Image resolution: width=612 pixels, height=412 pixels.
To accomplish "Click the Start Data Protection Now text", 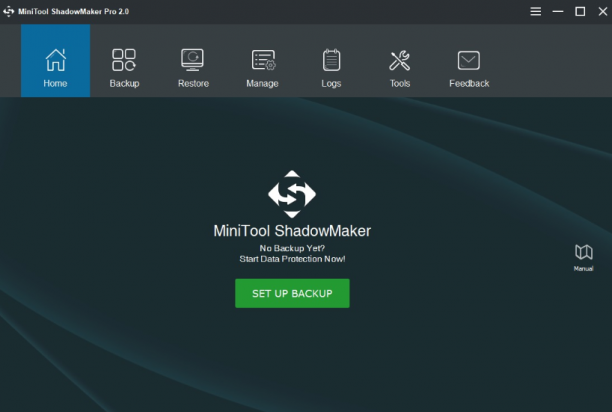I will (x=292, y=259).
